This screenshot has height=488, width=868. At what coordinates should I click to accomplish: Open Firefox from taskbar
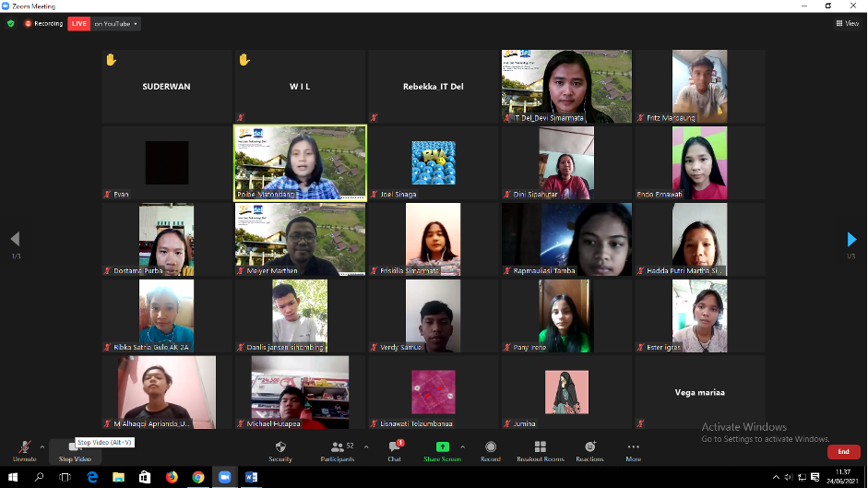tap(172, 477)
